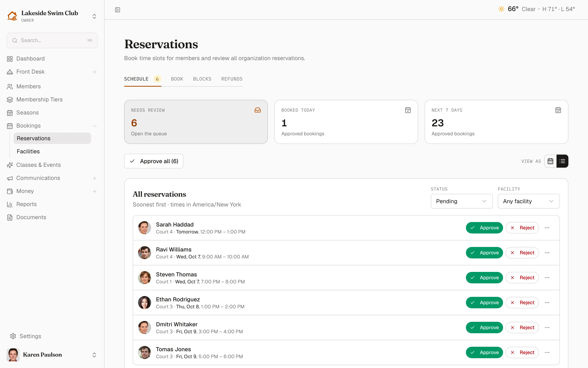The image size is (588, 368).
Task: Expand the organization switcher chevron
Action: click(x=94, y=16)
